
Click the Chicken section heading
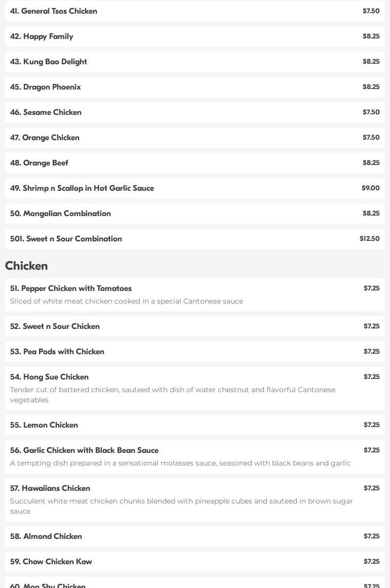point(26,266)
